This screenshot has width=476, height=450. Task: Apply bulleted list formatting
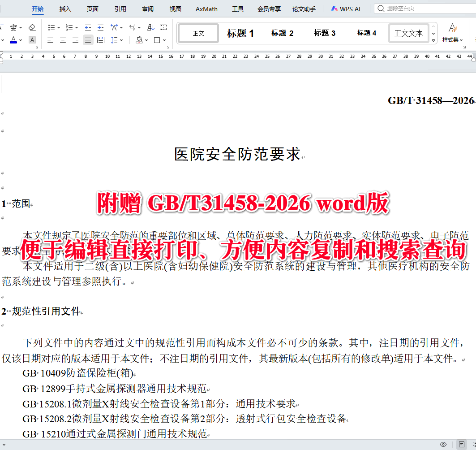[x=52, y=27]
